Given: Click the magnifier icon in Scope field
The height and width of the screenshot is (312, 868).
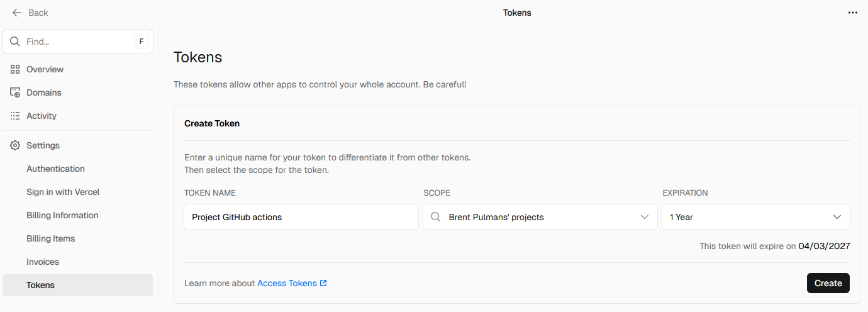Looking at the screenshot, I should click(x=435, y=217).
